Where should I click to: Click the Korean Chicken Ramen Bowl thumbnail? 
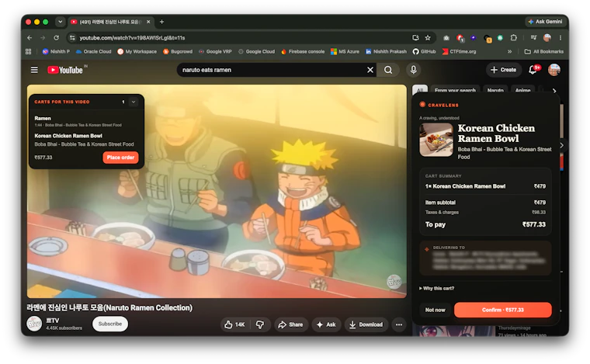tap(436, 140)
